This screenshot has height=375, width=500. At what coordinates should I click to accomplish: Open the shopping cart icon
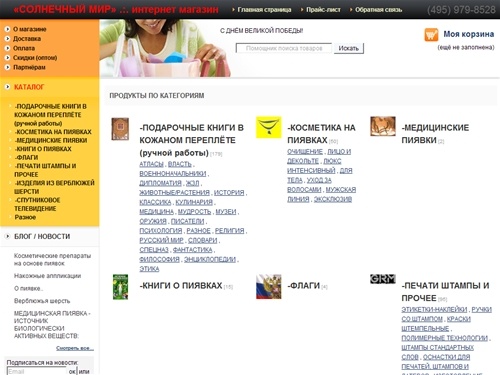click(431, 35)
